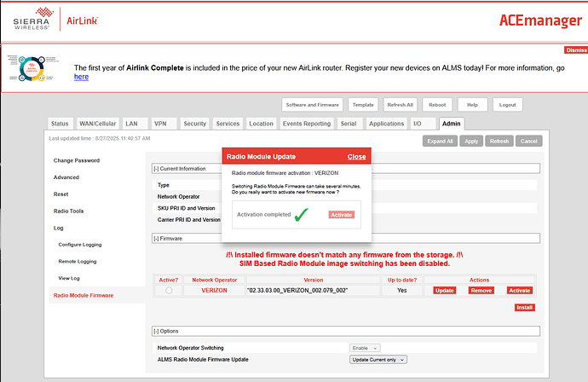
Task: Activate VERIZON firmware in table row
Action: coord(520,291)
